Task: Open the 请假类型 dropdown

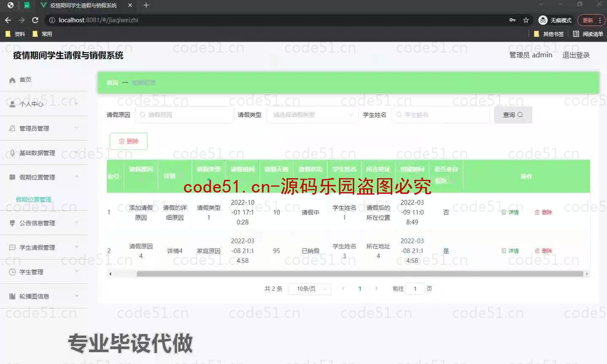Action: tap(312, 115)
